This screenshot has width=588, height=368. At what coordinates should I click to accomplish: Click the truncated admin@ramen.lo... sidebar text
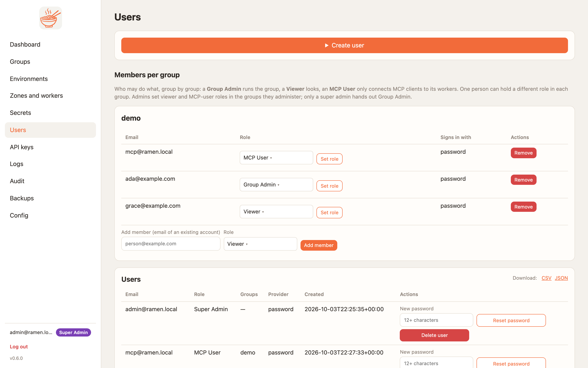31,332
